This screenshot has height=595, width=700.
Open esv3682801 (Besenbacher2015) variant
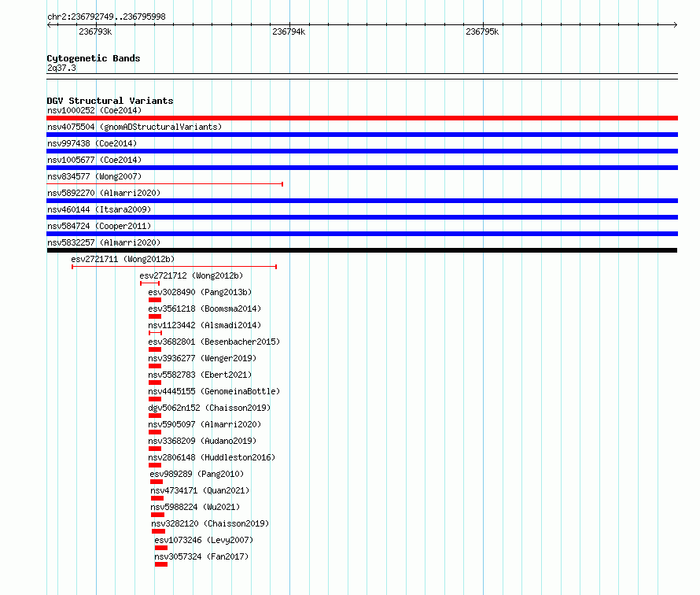[214, 342]
